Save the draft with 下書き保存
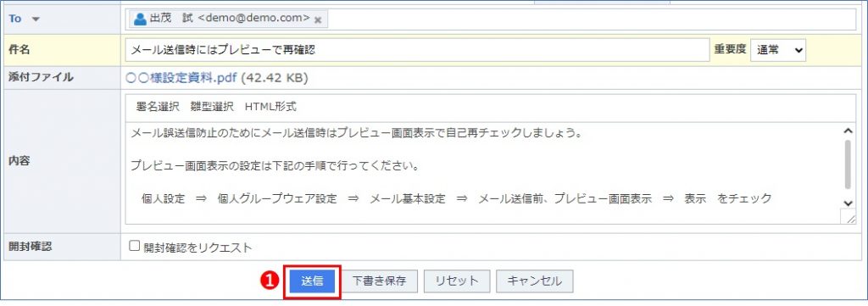Screen dimensions: 868x306 pos(379,281)
